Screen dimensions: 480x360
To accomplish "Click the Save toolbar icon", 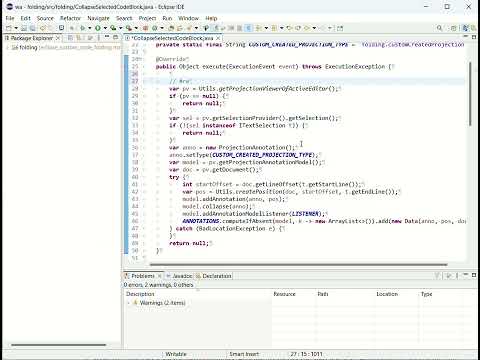I will pyautogui.click(x=24, y=28).
